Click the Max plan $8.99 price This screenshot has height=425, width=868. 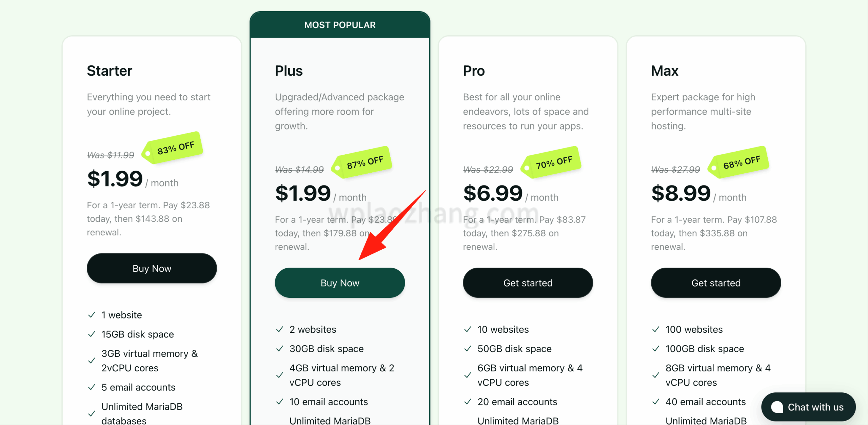click(x=681, y=193)
